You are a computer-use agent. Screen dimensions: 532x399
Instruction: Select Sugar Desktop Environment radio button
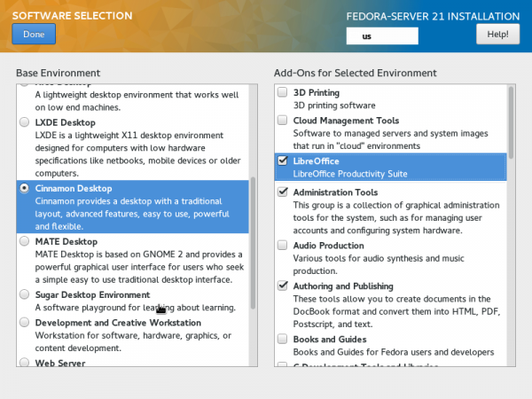coord(25,294)
